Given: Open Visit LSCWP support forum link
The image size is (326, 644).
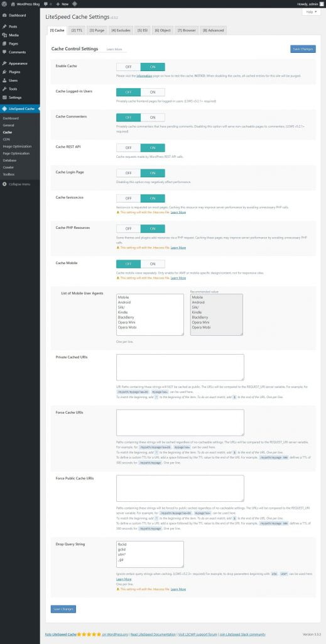Looking at the screenshot, I should click(x=197, y=634).
